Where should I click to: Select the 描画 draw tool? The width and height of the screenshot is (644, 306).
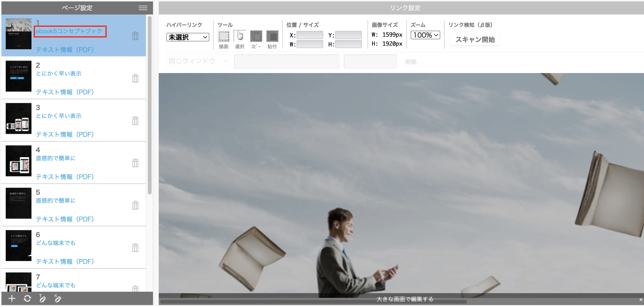point(224,36)
